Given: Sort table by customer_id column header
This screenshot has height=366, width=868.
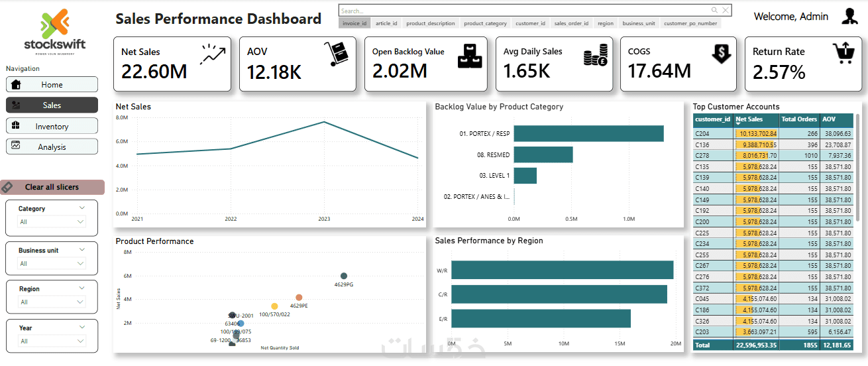Looking at the screenshot, I should [713, 119].
